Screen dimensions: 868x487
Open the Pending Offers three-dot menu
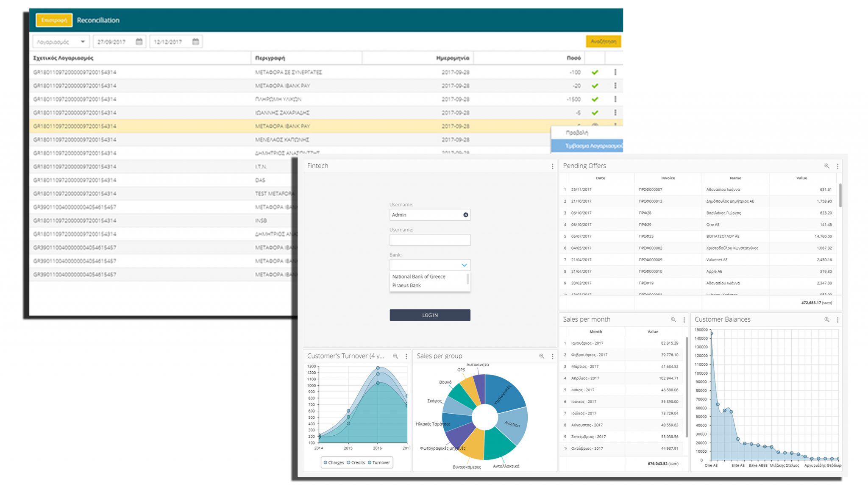click(837, 167)
